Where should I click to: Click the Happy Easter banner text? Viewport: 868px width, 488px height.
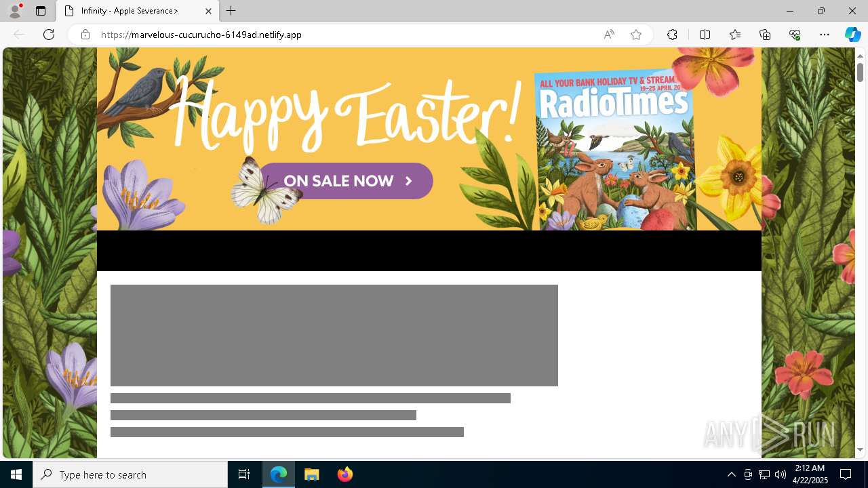[x=345, y=114]
